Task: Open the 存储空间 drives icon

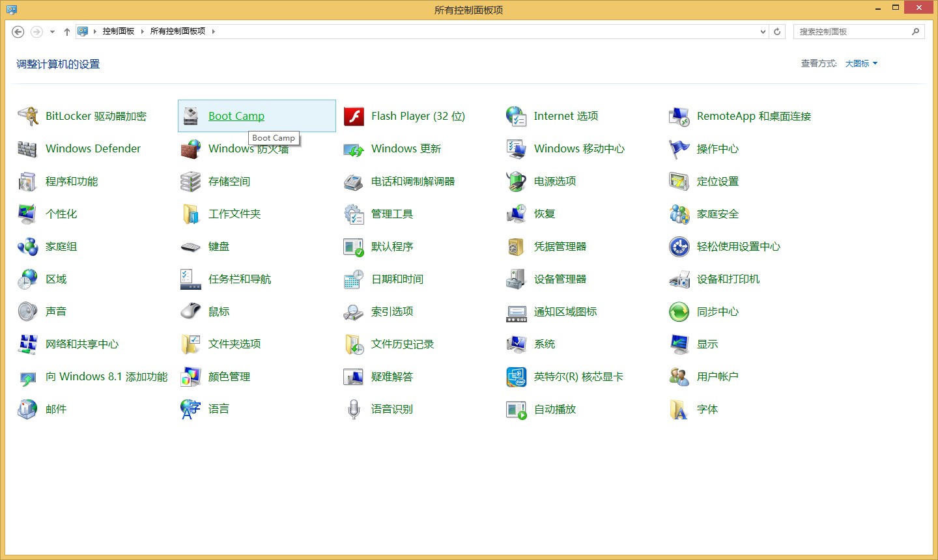Action: click(191, 181)
